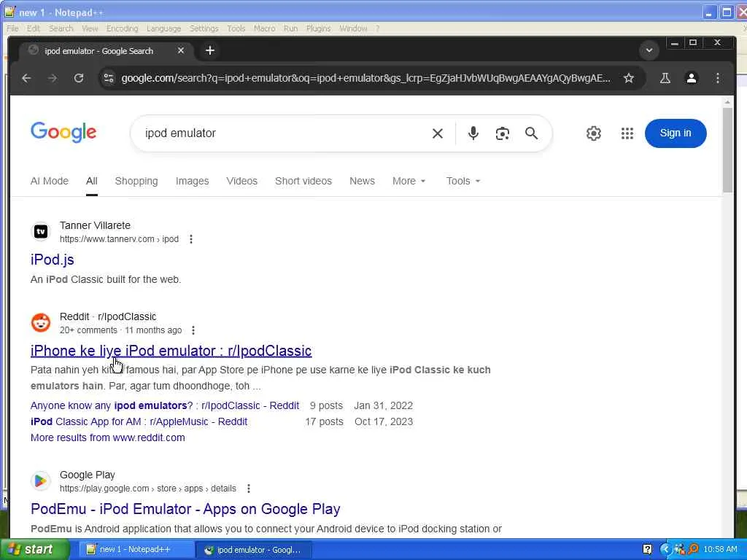Click the Reddit r/IpodClassic source text
Image resolution: width=747 pixels, height=560 pixels.
[108, 316]
